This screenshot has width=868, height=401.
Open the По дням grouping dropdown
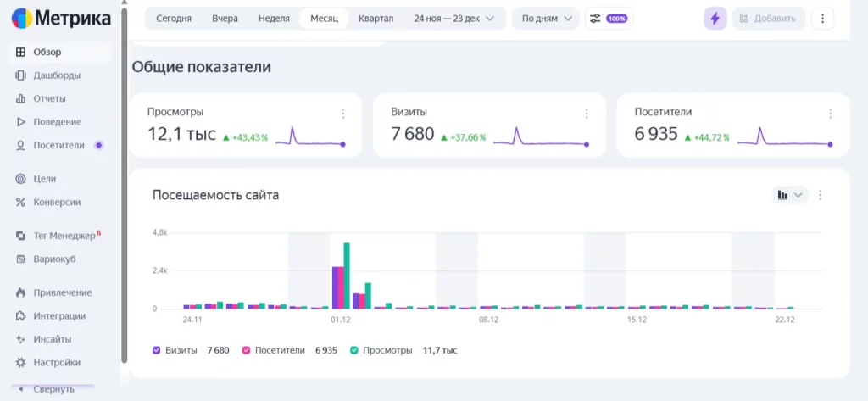click(546, 19)
